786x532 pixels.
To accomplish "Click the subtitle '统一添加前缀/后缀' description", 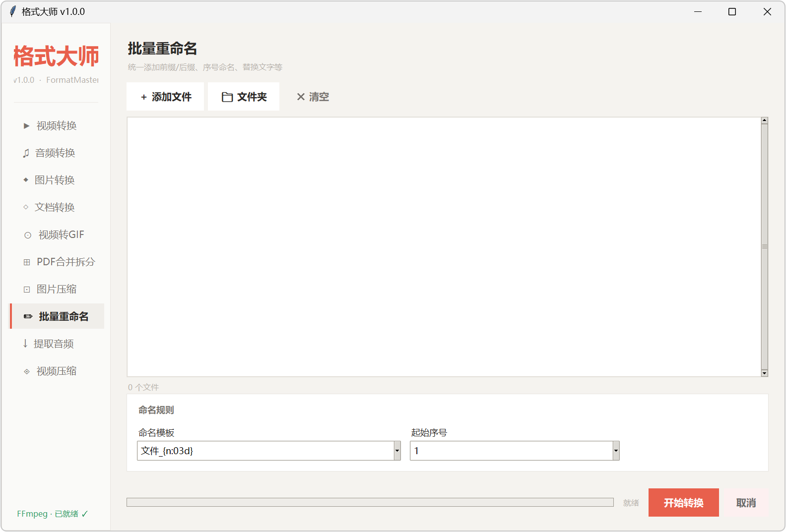I will click(205, 67).
